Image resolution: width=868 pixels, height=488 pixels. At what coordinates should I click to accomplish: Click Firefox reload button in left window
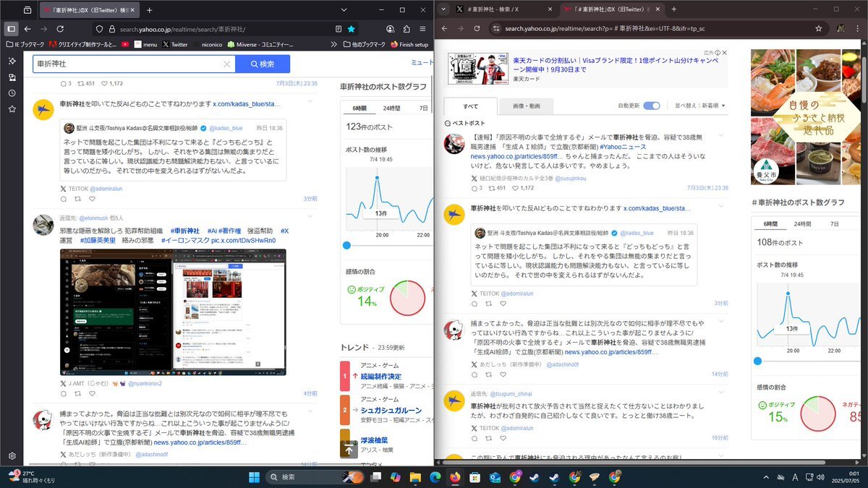(61, 29)
